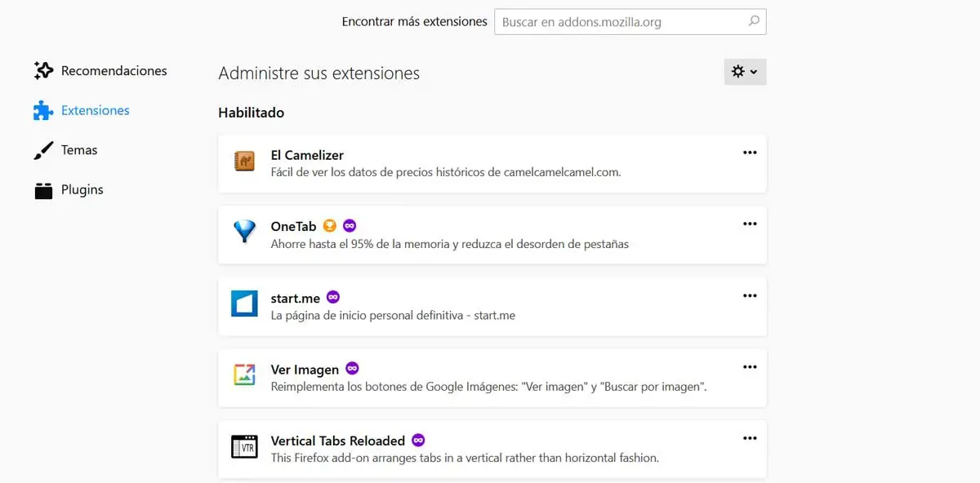Click the search magnifier icon in addons field
The image size is (980, 483).
tap(754, 21)
